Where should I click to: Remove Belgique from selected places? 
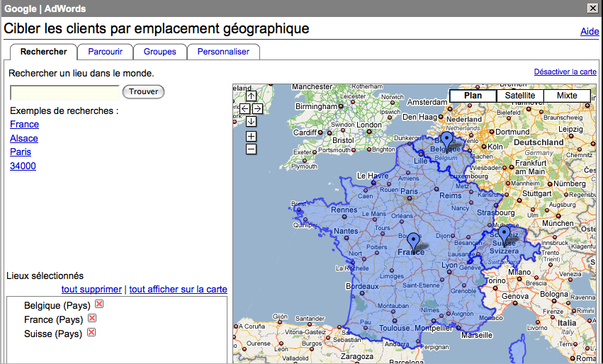click(x=99, y=305)
